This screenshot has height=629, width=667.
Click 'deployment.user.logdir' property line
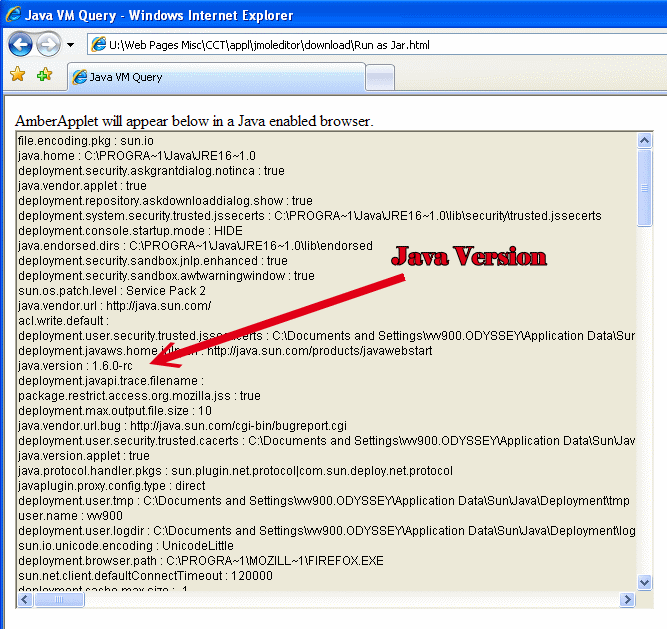pyautogui.click(x=327, y=531)
